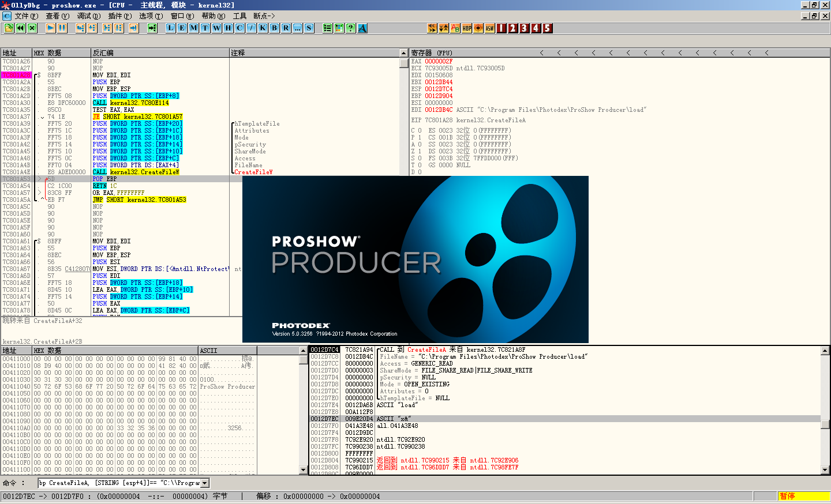831x504 pixels.
Task: Click the AB text plugin icon
Action: coord(455,28)
